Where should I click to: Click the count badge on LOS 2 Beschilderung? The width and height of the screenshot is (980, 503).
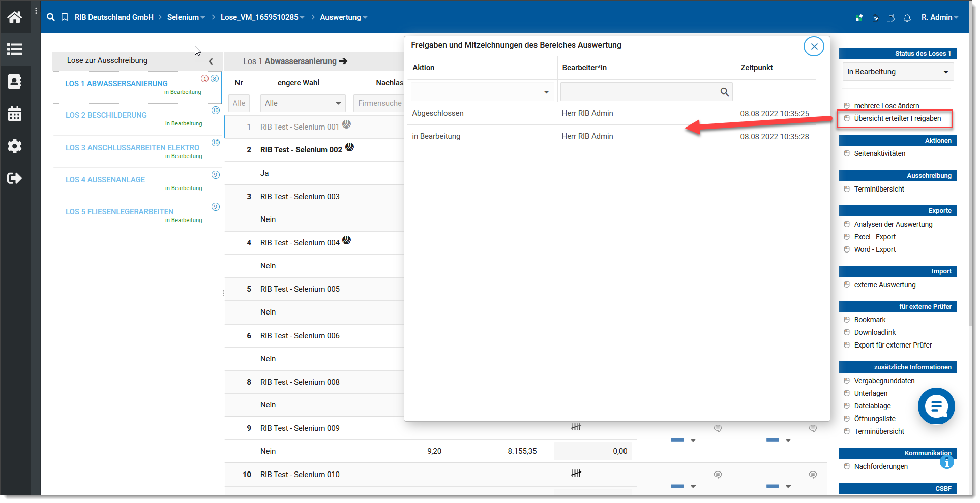pyautogui.click(x=216, y=110)
